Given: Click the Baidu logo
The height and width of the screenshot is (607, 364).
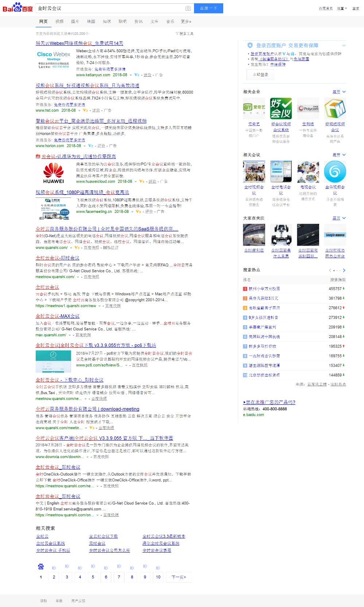Looking at the screenshot, I should 18,7.
